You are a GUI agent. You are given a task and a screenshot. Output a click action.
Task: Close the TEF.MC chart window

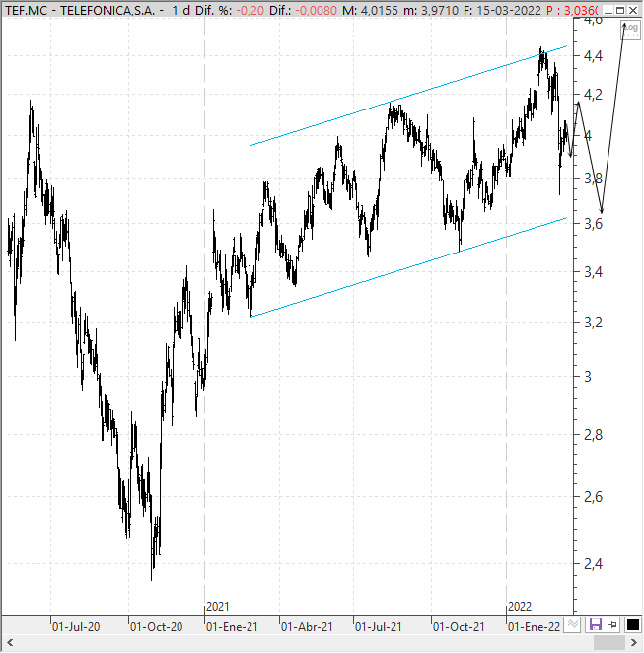(x=633, y=11)
